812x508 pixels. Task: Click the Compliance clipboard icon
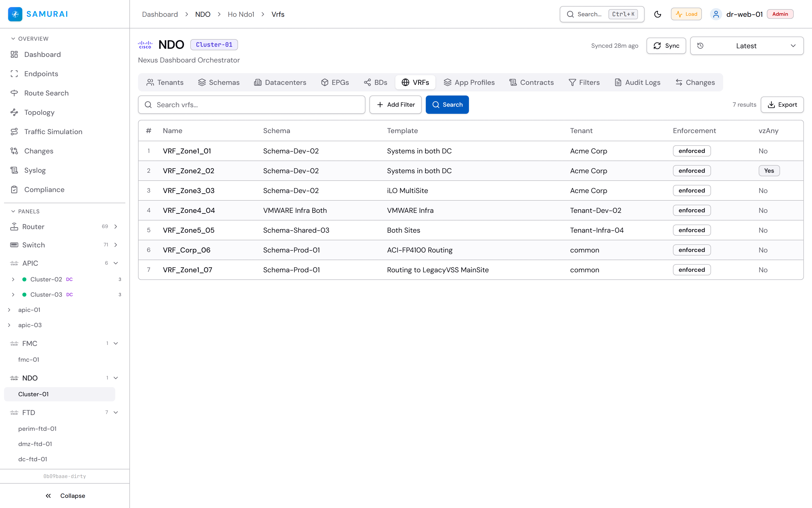click(x=14, y=189)
